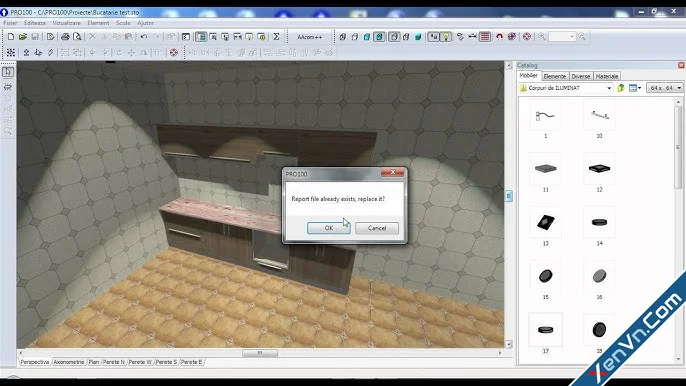
Task: Click the viewport scroll-right arrow
Action: click(x=500, y=353)
